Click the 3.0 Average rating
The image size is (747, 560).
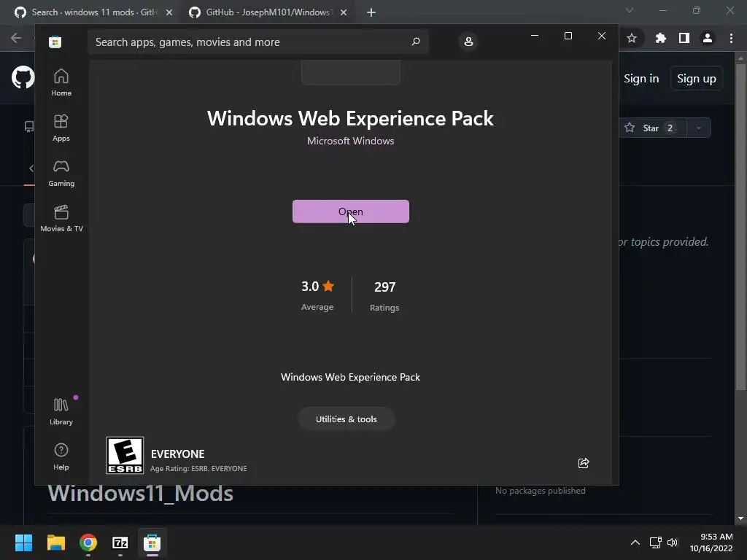click(317, 295)
